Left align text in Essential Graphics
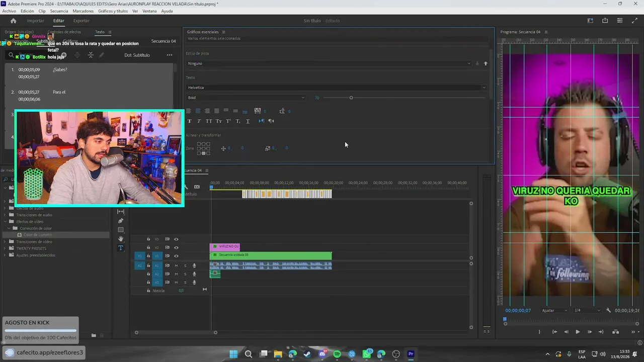644x362 pixels. (x=189, y=111)
